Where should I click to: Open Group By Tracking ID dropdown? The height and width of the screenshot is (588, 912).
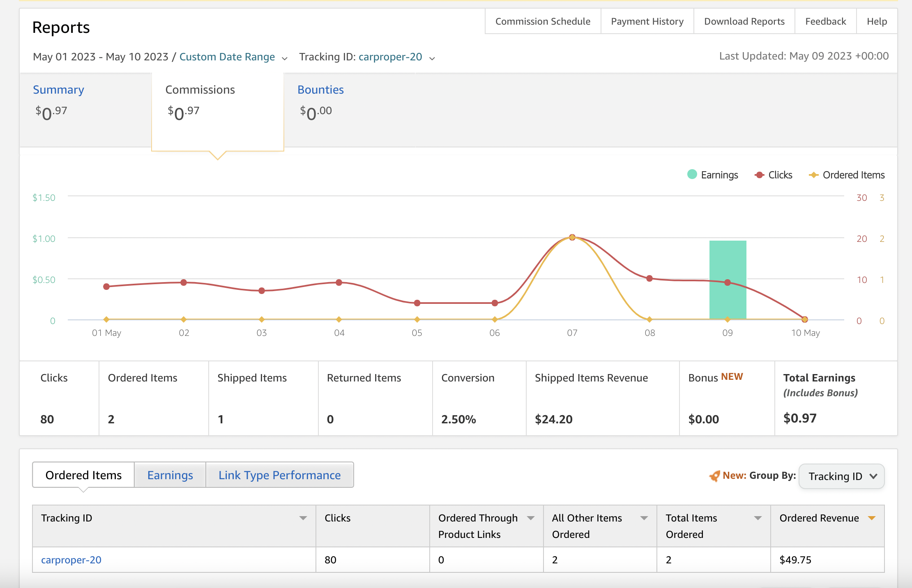point(842,476)
